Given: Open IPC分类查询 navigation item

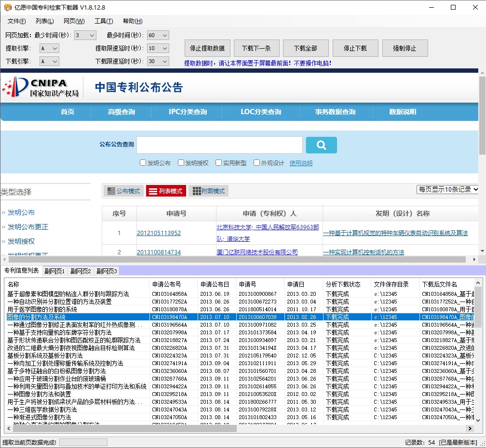Looking at the screenshot, I should [188, 112].
